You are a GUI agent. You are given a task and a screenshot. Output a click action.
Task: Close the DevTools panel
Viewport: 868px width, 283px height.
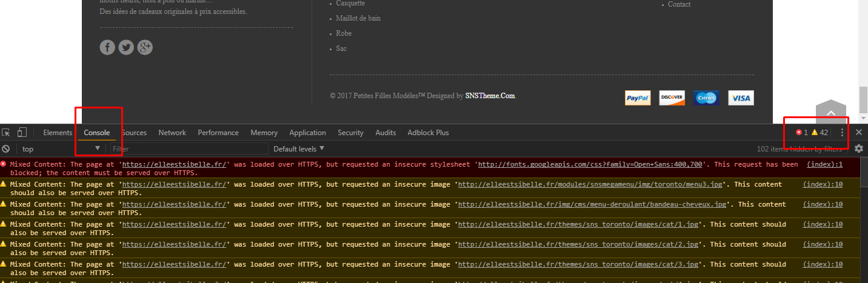859,132
